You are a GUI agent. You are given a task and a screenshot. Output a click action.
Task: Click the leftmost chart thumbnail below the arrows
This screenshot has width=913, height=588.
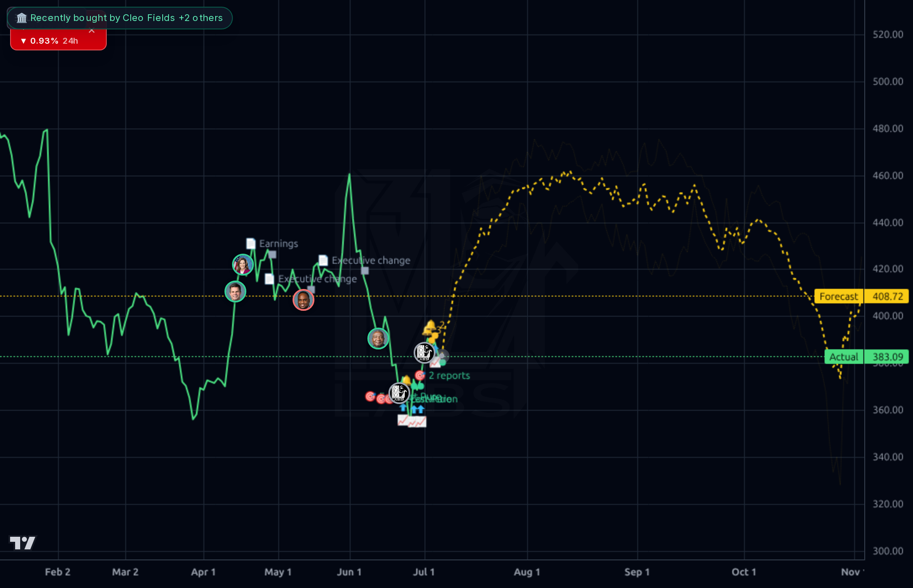403,420
